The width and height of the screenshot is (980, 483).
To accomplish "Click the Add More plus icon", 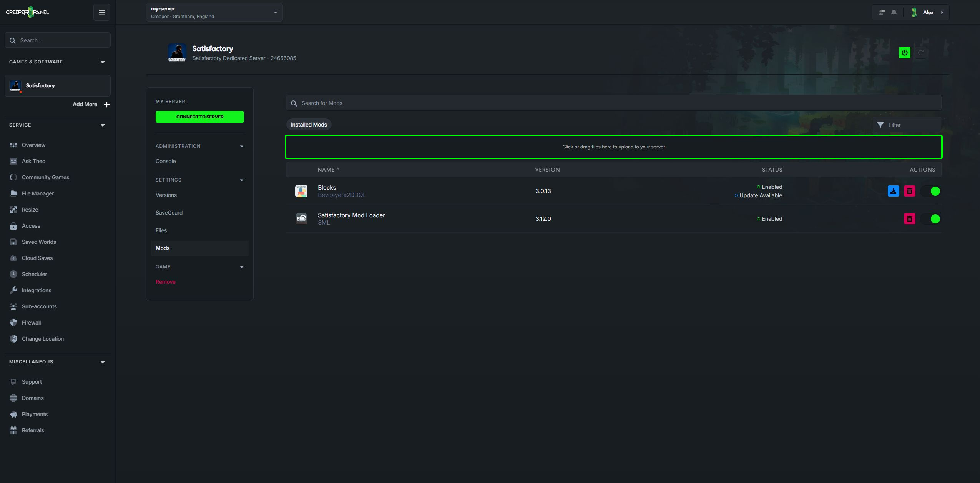I will (107, 105).
